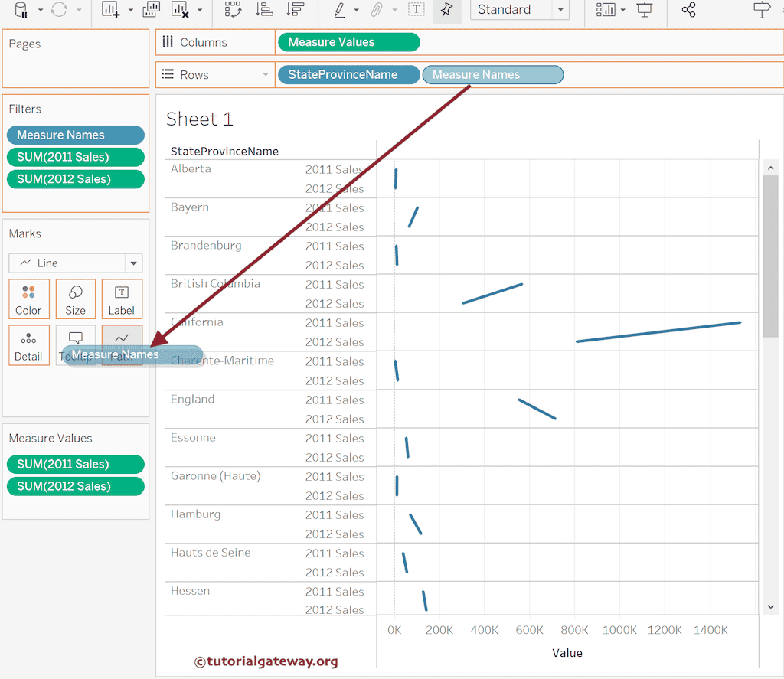Click the Swap Rows and Columns icon

(x=233, y=10)
